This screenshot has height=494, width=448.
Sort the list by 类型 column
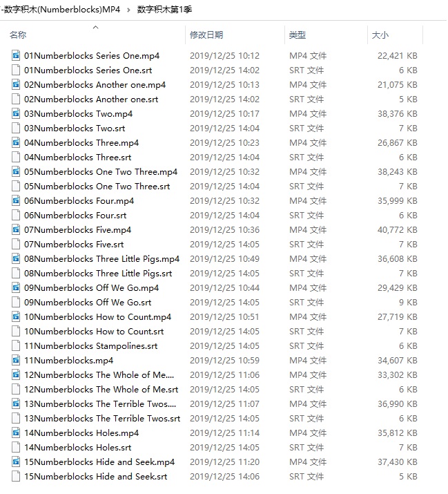(298, 35)
